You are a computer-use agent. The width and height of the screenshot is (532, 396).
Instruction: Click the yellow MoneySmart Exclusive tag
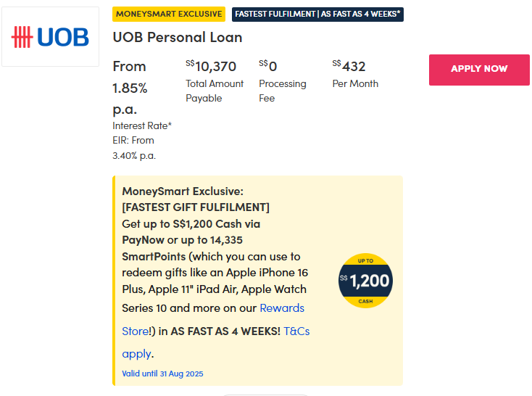pos(169,14)
